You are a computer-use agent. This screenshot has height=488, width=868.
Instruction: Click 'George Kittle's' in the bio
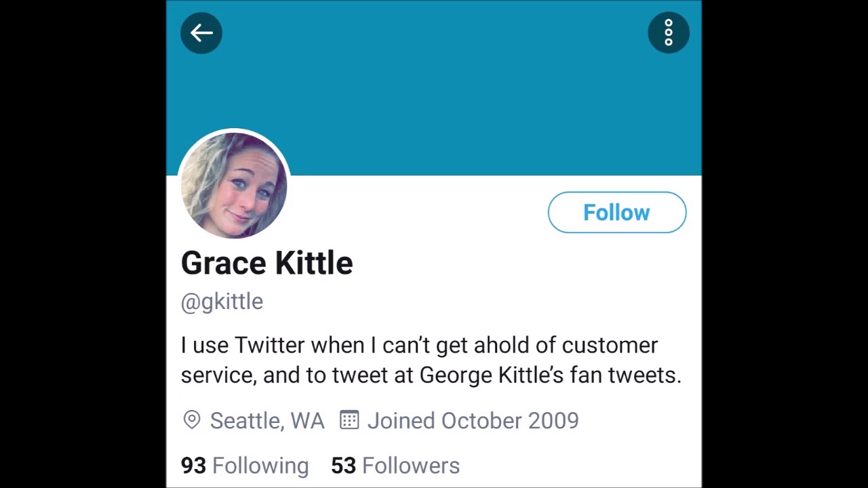[x=492, y=375]
